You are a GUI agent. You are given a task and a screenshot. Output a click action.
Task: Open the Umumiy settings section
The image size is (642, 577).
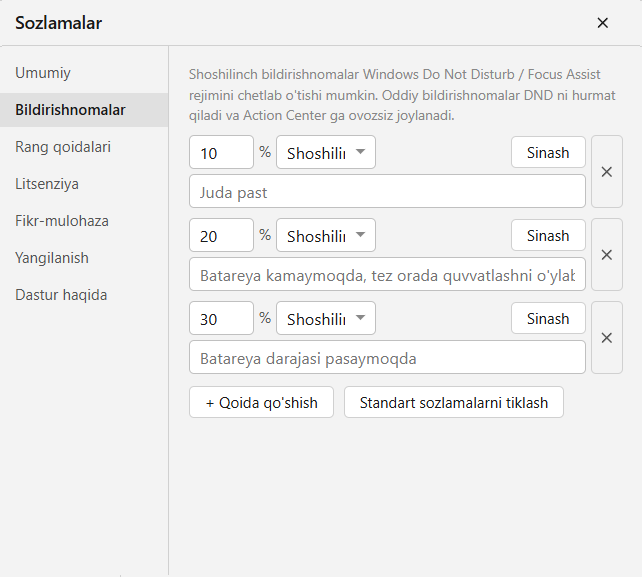84,73
